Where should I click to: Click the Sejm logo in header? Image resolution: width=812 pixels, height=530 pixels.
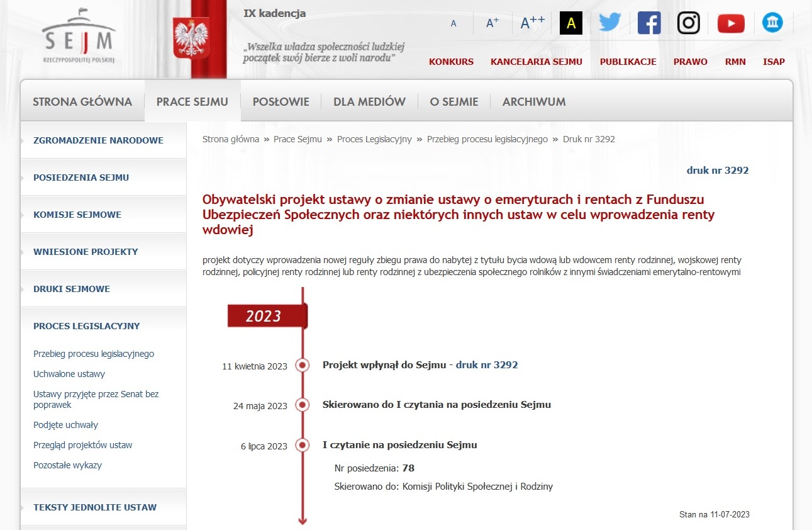click(x=79, y=39)
